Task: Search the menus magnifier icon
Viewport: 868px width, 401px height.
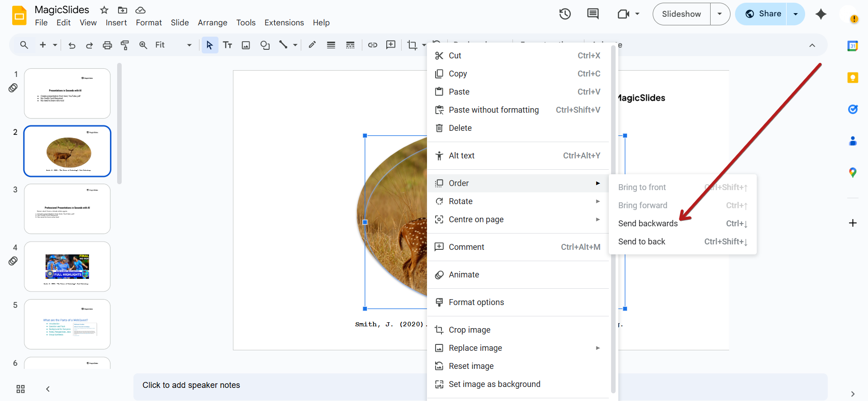Action: [24, 45]
